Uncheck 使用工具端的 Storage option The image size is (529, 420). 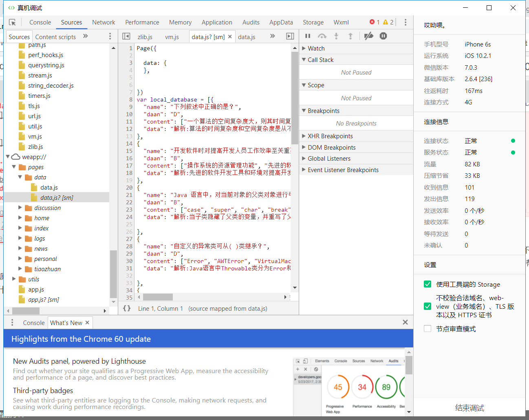coord(427,284)
